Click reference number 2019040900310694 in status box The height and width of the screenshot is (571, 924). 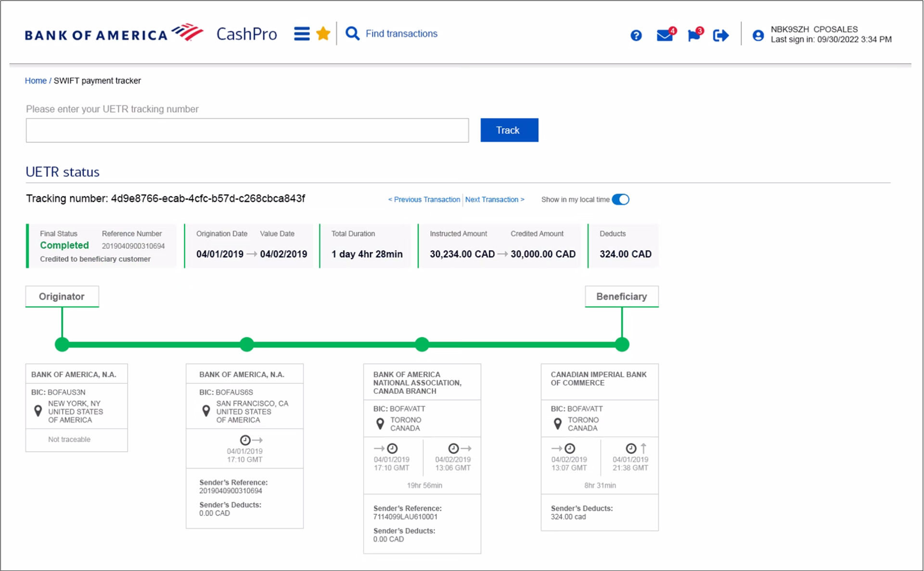click(x=133, y=246)
